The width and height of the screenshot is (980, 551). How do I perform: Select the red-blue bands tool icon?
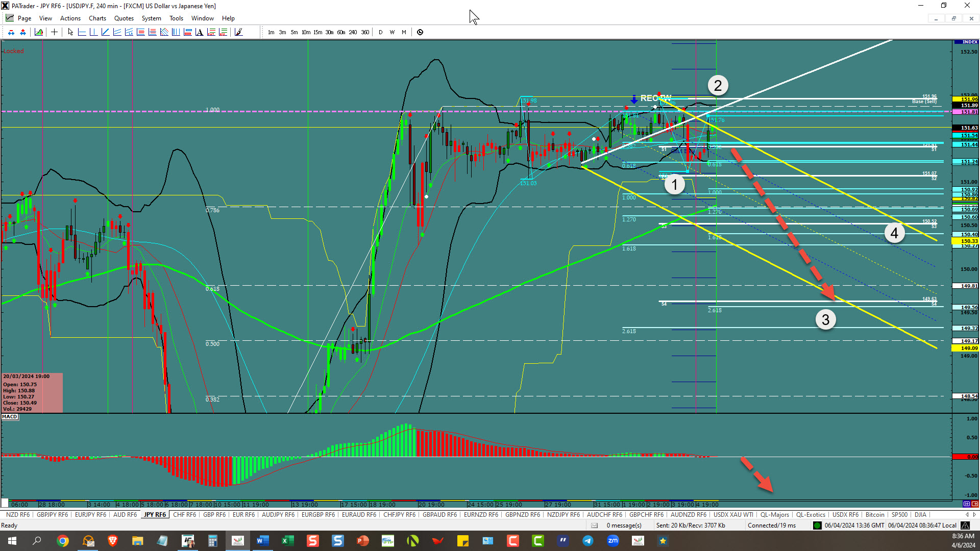point(187,32)
